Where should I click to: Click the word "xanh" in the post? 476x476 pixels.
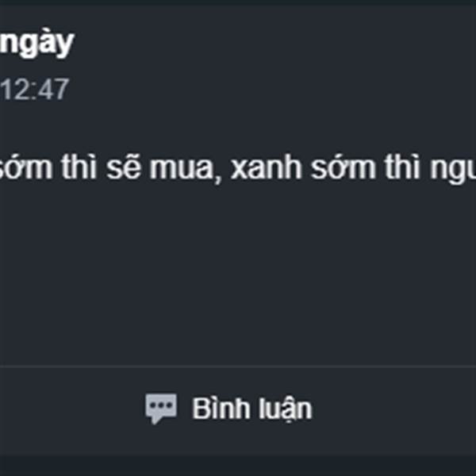[267, 168]
